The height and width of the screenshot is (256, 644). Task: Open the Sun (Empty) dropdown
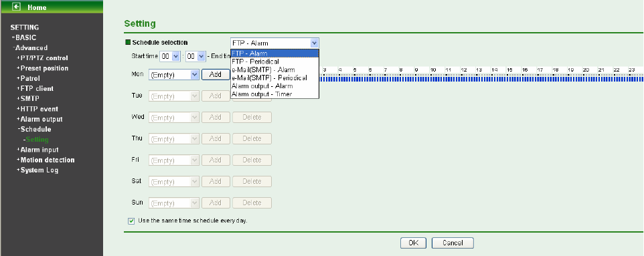(x=174, y=203)
